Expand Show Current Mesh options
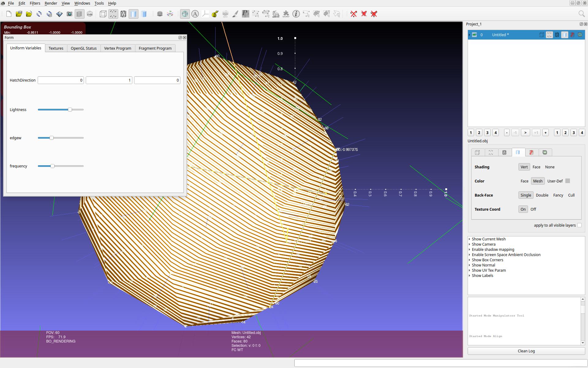Screen dimensions: 588x368 click(x=469, y=239)
